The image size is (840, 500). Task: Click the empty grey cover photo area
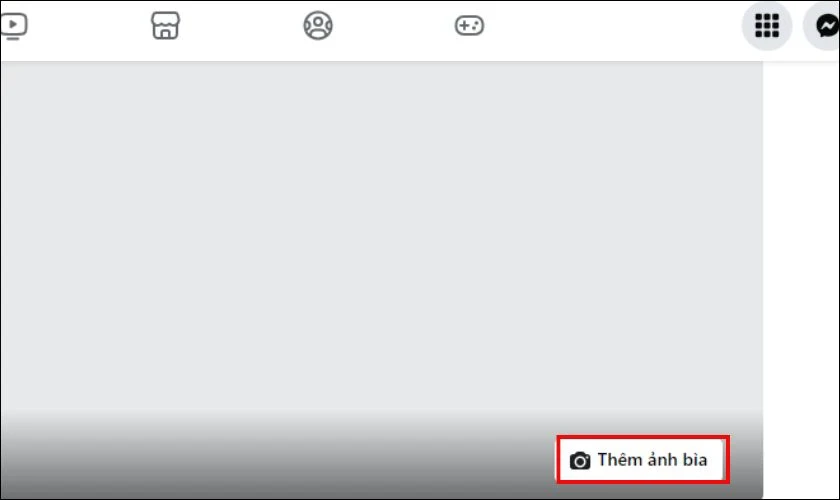[x=381, y=236]
